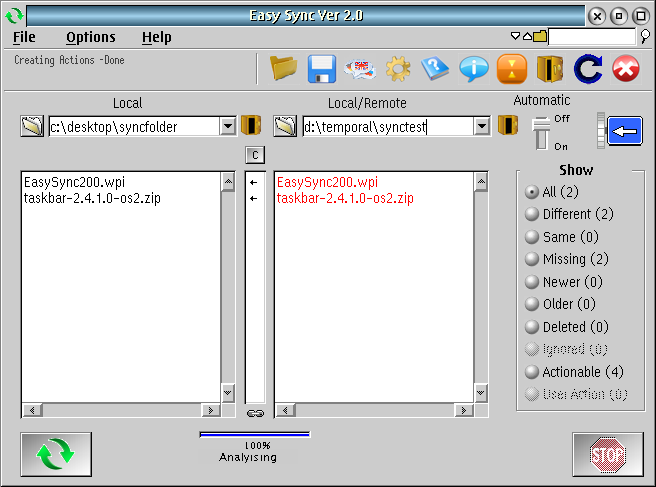Click the STOP button
Image resolution: width=656 pixels, height=487 pixels.
point(608,454)
